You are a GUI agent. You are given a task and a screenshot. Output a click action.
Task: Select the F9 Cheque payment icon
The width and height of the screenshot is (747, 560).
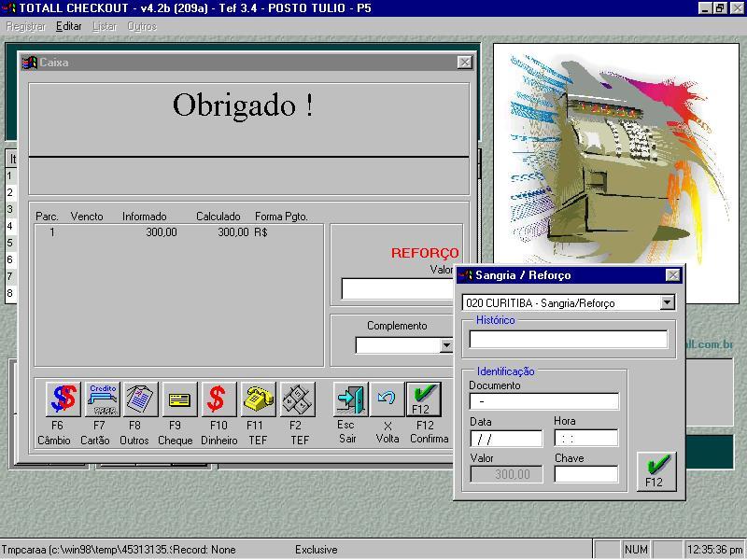tap(179, 399)
